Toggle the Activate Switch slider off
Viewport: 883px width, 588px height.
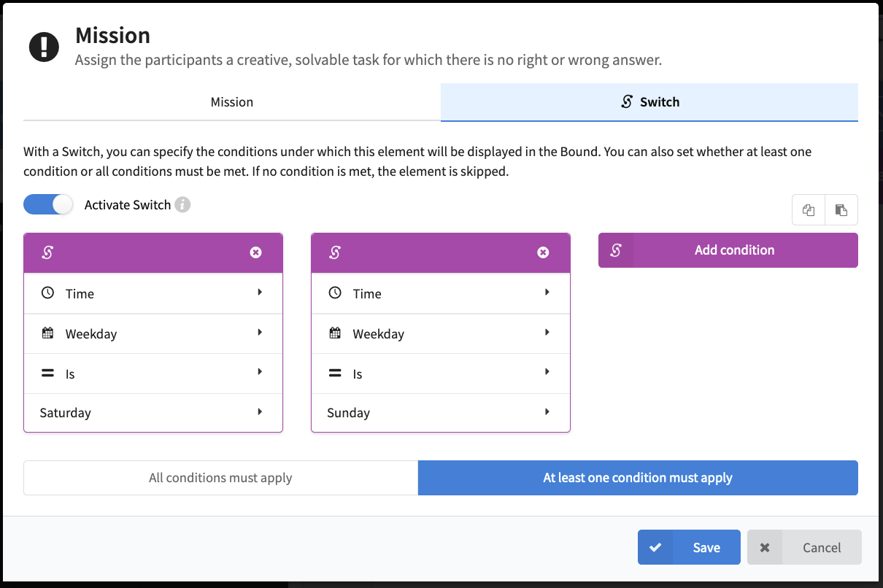pos(49,205)
